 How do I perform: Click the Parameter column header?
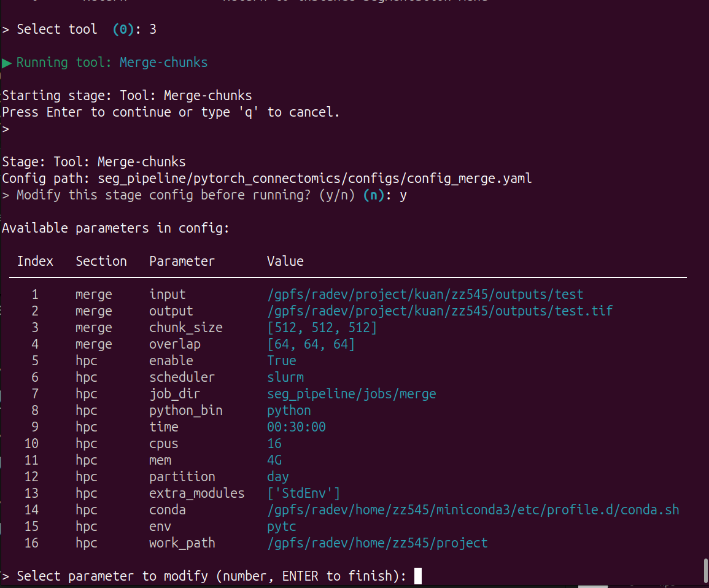(182, 261)
